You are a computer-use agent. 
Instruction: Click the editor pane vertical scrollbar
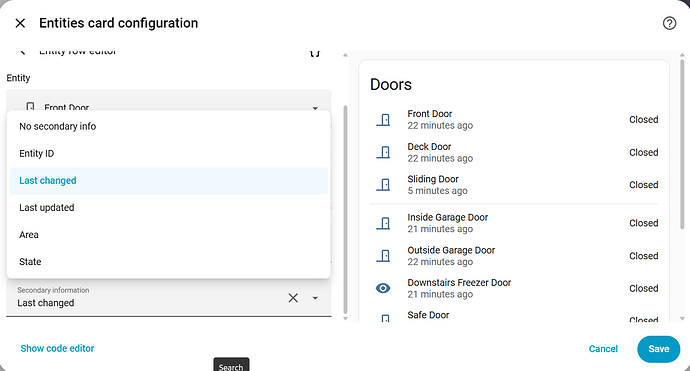click(x=345, y=209)
